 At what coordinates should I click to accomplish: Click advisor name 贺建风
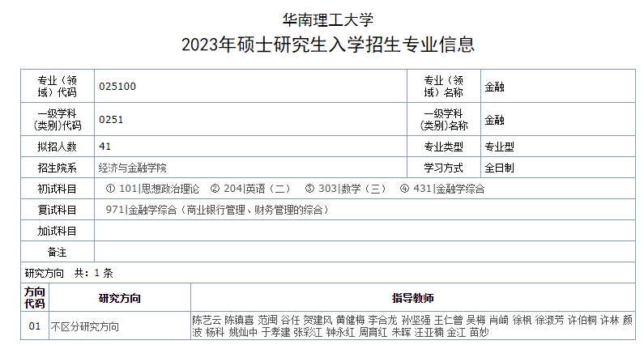[x=318, y=320]
